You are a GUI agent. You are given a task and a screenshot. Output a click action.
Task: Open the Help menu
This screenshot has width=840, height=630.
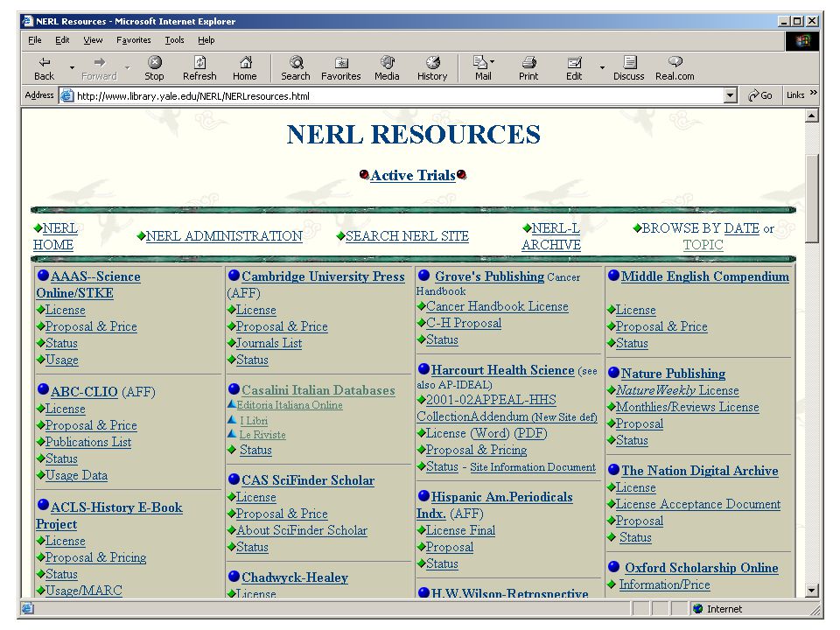206,40
